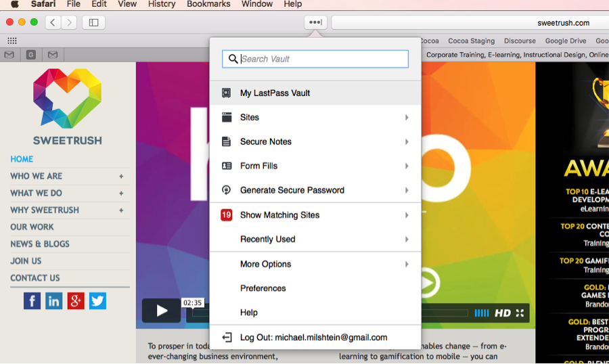This screenshot has width=609, height=364.
Task: Open the History menu
Action: (x=162, y=4)
